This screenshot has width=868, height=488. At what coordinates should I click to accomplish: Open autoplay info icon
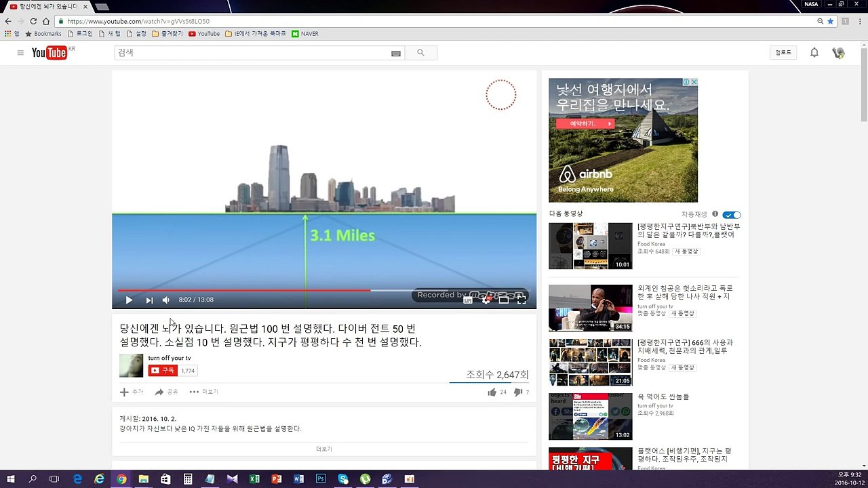(x=715, y=213)
